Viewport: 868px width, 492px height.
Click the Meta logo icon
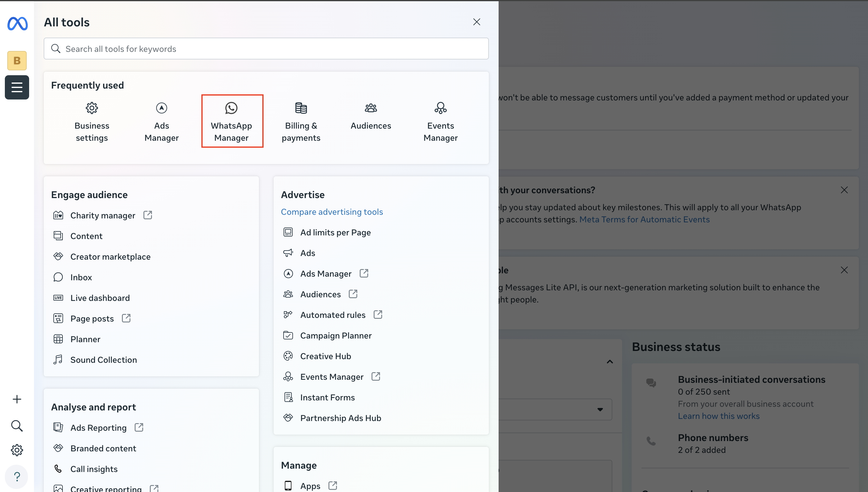(x=17, y=24)
